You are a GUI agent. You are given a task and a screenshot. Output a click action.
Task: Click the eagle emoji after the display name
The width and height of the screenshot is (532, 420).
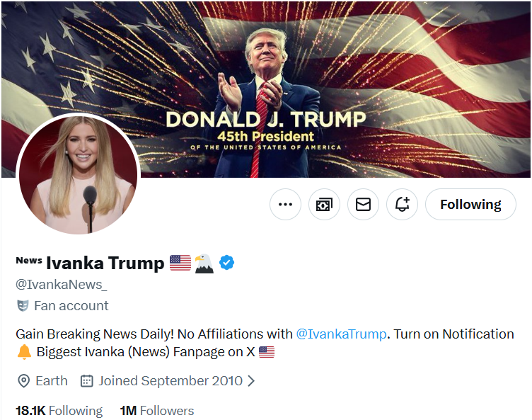204,263
